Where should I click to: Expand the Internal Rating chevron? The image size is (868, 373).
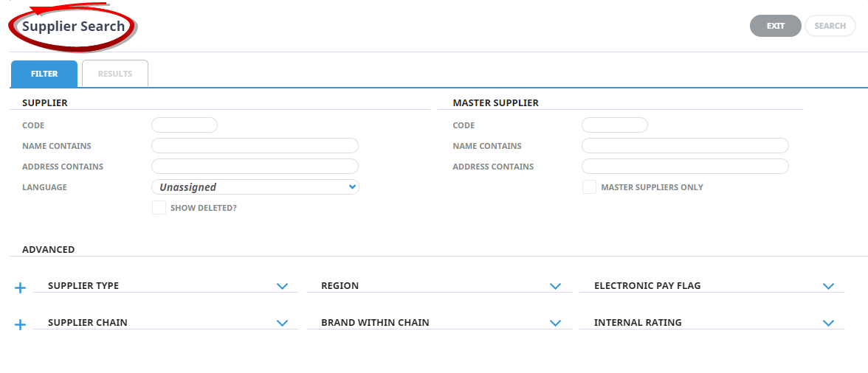tap(828, 323)
